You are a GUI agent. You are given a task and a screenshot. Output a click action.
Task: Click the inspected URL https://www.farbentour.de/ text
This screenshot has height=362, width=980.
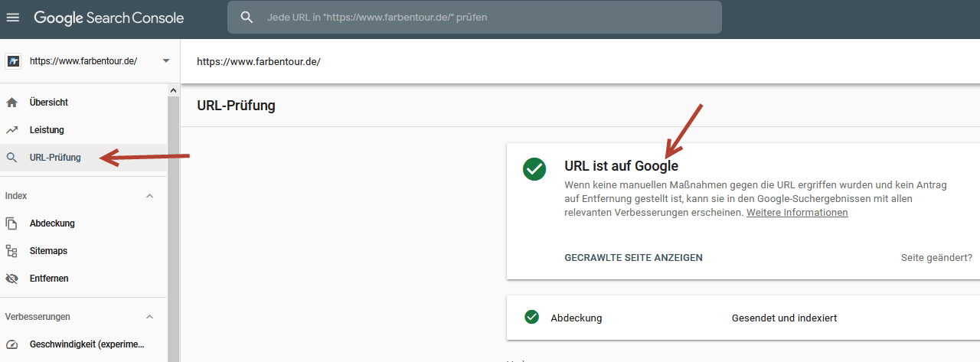click(258, 61)
